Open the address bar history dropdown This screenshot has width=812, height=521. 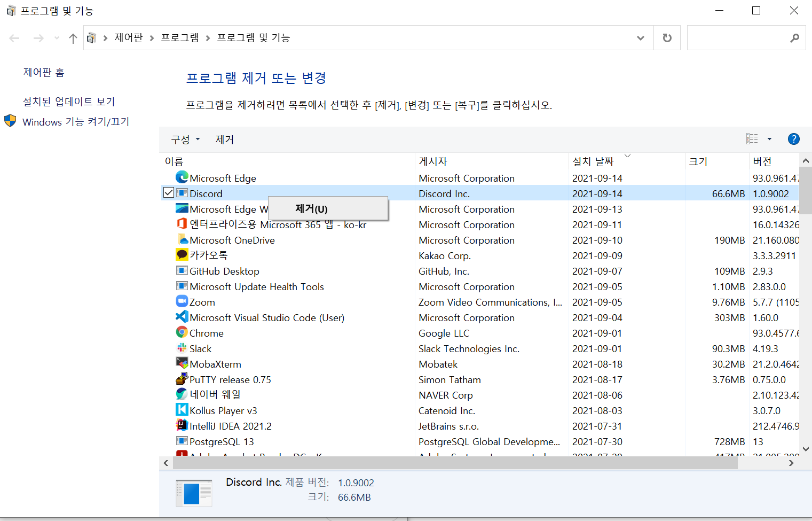641,38
